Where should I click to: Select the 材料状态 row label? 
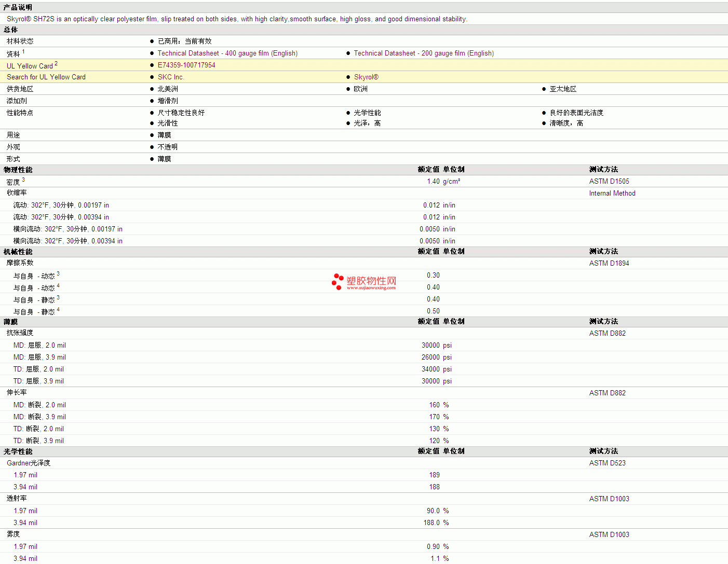pos(20,42)
